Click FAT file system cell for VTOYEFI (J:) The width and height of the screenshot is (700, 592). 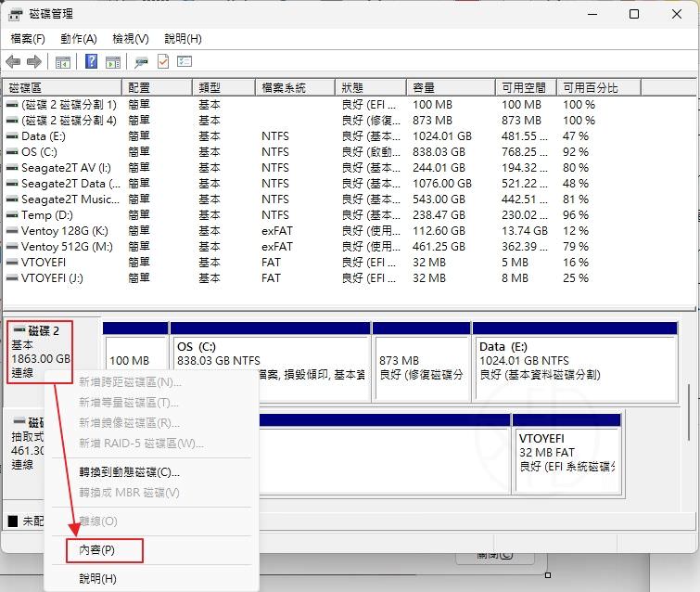click(x=271, y=278)
